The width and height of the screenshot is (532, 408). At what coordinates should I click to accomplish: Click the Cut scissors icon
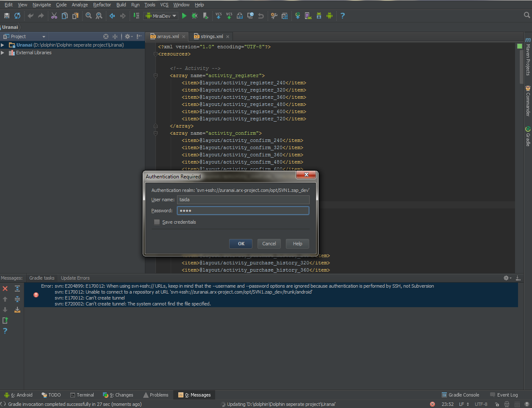[54, 16]
